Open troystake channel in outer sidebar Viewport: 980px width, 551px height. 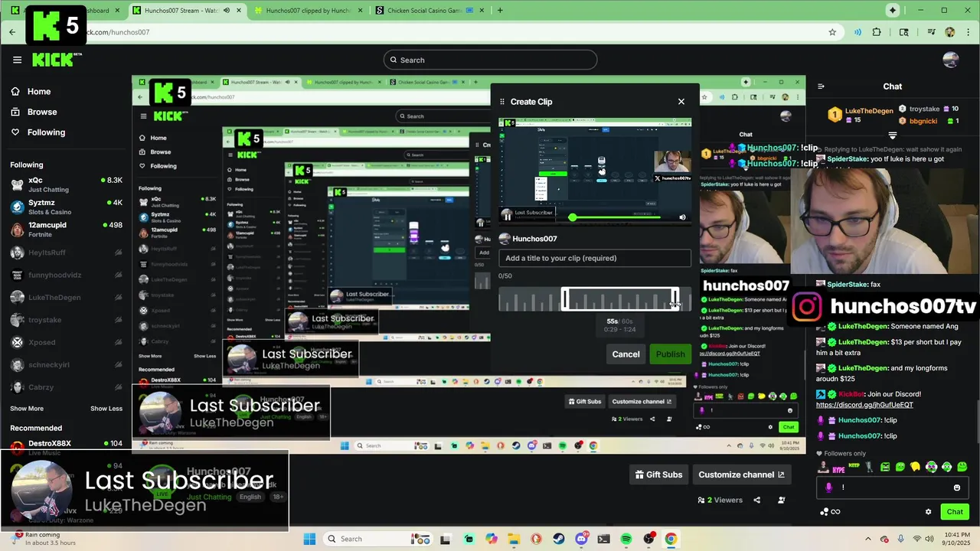coord(66,320)
